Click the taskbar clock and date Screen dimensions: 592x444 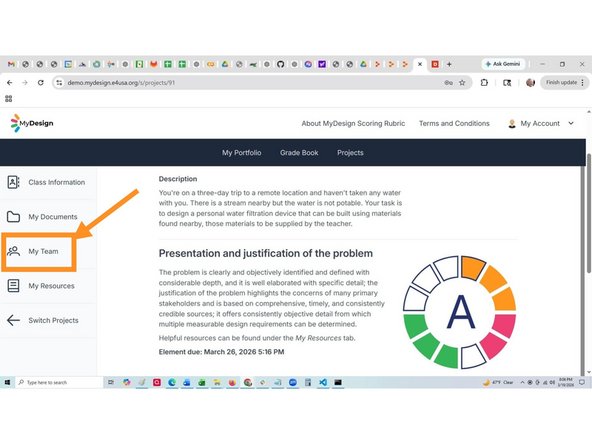click(565, 382)
